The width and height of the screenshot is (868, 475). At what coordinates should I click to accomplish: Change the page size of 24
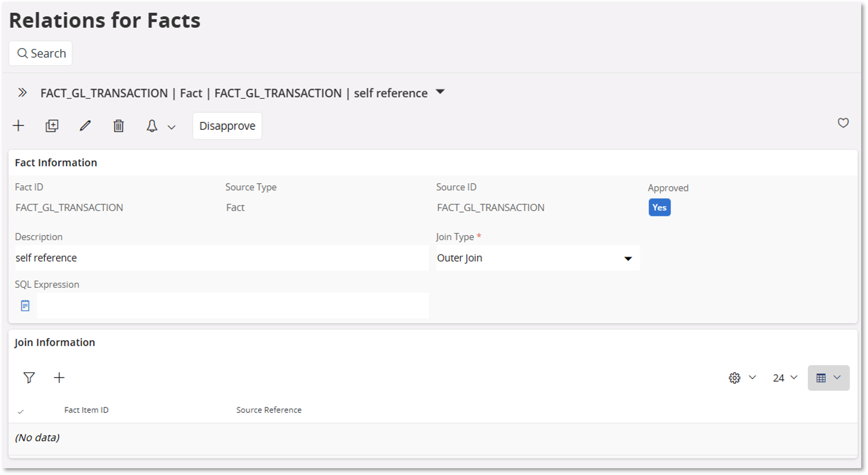pos(785,378)
